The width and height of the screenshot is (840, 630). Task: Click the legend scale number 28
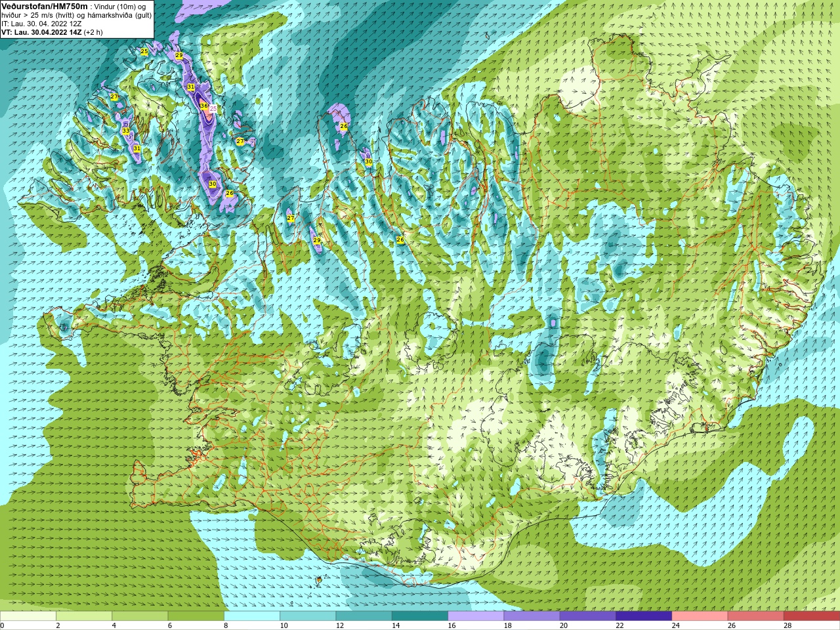click(x=788, y=625)
